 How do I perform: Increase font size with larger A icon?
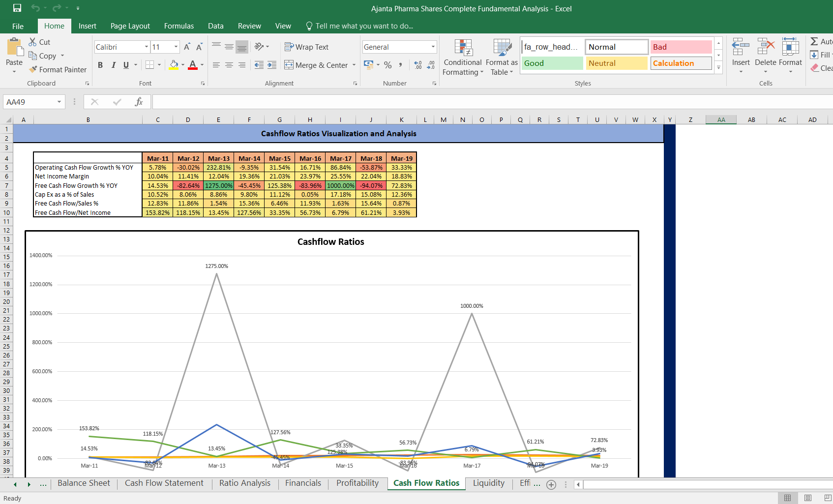(187, 47)
